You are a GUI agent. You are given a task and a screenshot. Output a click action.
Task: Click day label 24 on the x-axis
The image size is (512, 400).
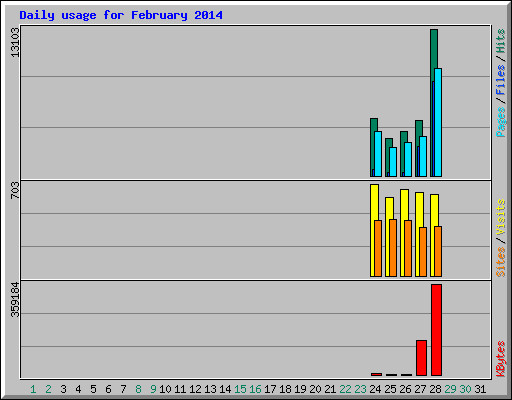[x=375, y=389]
